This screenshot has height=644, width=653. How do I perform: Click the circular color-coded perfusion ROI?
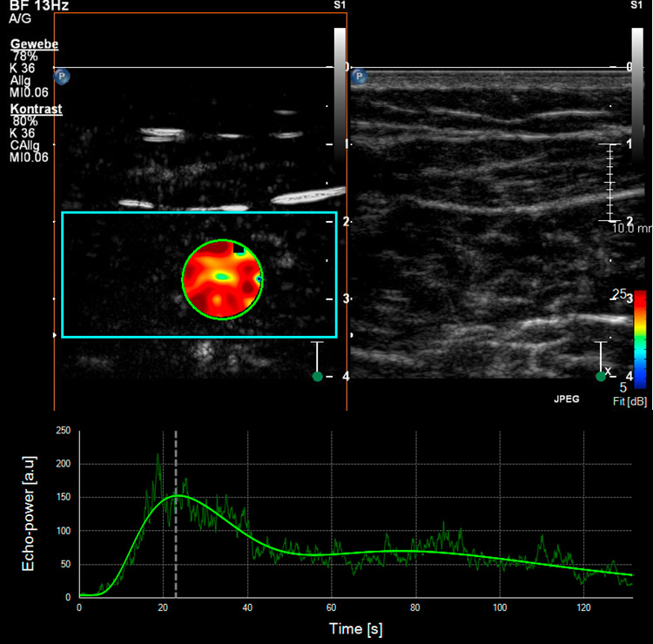point(222,278)
